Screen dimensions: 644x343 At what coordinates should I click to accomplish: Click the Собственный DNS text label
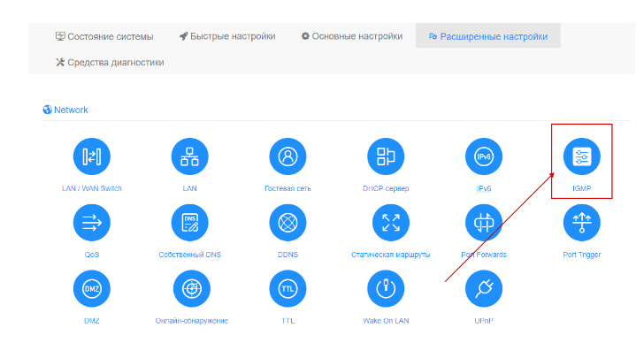coord(189,255)
